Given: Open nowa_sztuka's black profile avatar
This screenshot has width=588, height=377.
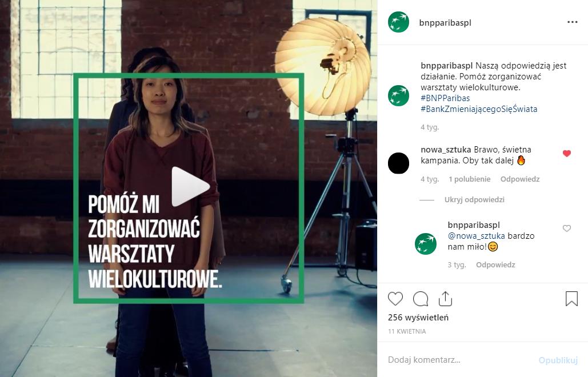Looking at the screenshot, I should (398, 163).
